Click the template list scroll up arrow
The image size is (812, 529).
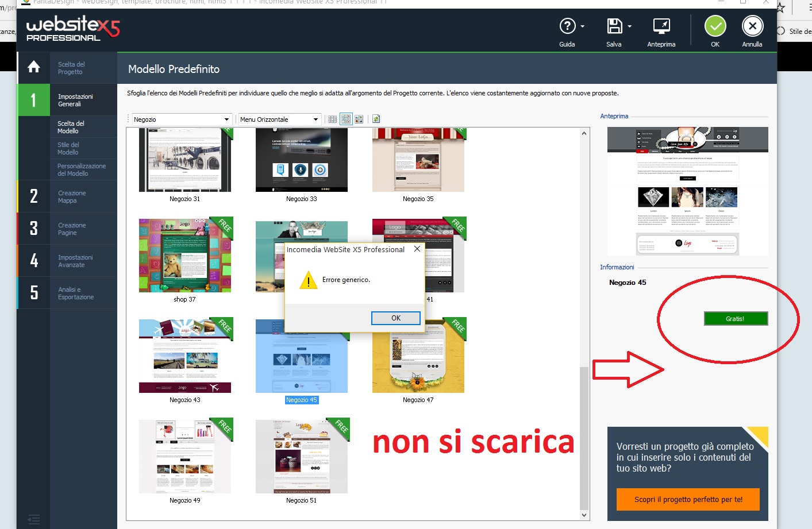[584, 133]
